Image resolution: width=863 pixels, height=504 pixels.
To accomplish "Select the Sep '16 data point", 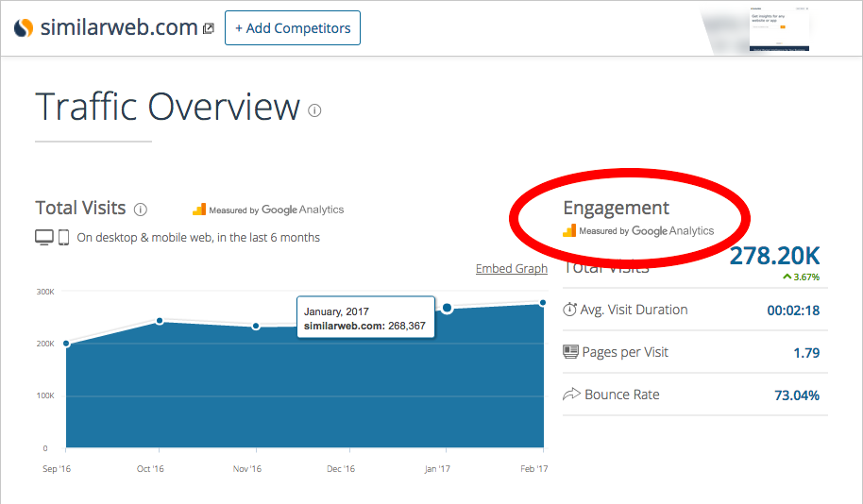I will click(67, 344).
